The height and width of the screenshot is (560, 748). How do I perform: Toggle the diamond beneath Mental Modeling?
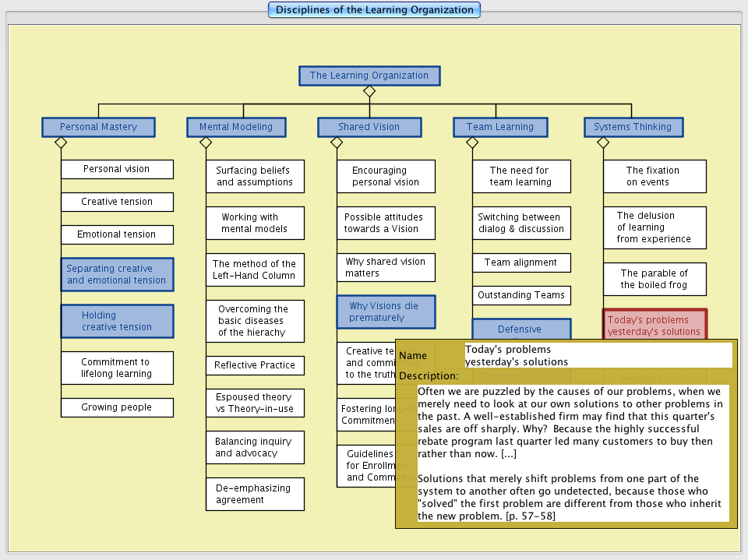click(x=206, y=143)
